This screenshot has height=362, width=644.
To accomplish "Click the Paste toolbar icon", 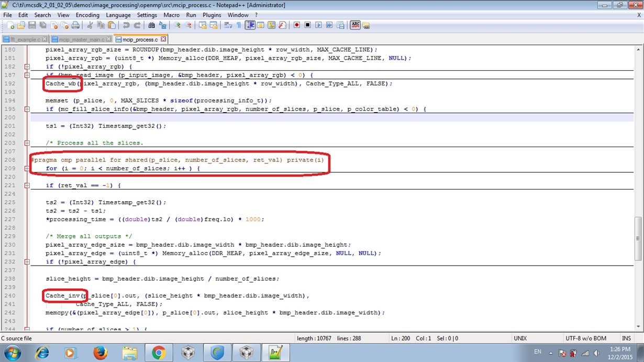I will point(112,25).
